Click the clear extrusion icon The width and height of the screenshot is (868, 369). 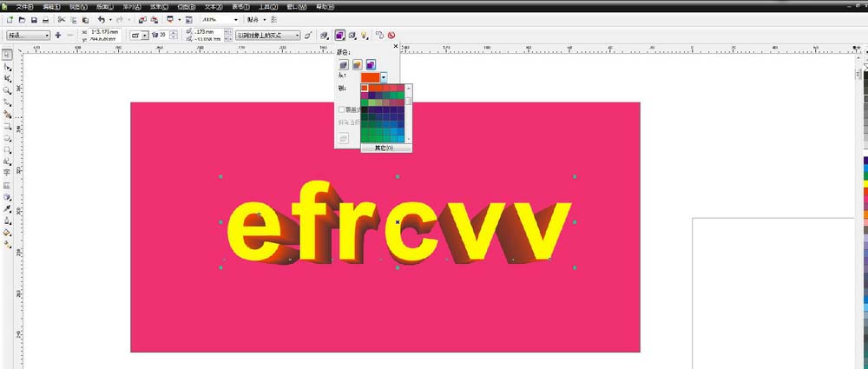[x=391, y=36]
